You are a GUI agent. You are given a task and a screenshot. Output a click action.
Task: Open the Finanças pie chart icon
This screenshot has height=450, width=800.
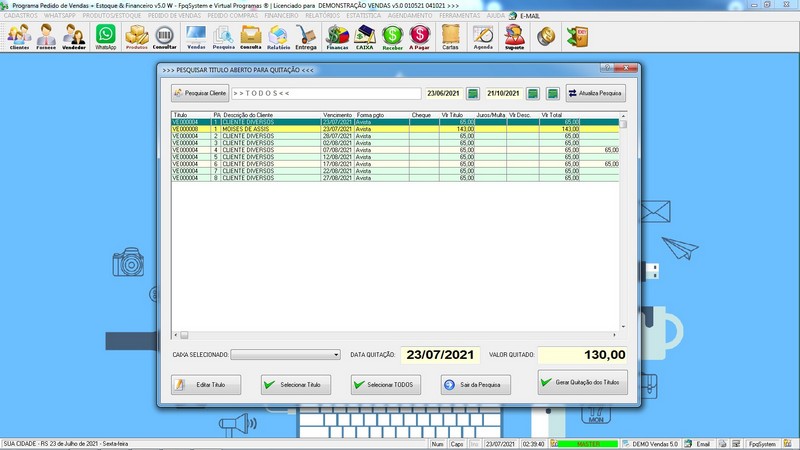click(337, 37)
